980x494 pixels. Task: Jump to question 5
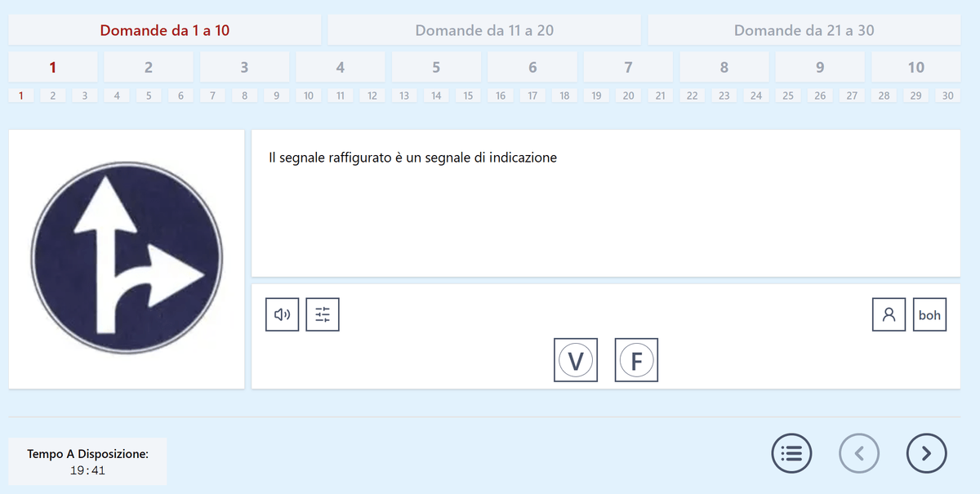click(x=436, y=67)
